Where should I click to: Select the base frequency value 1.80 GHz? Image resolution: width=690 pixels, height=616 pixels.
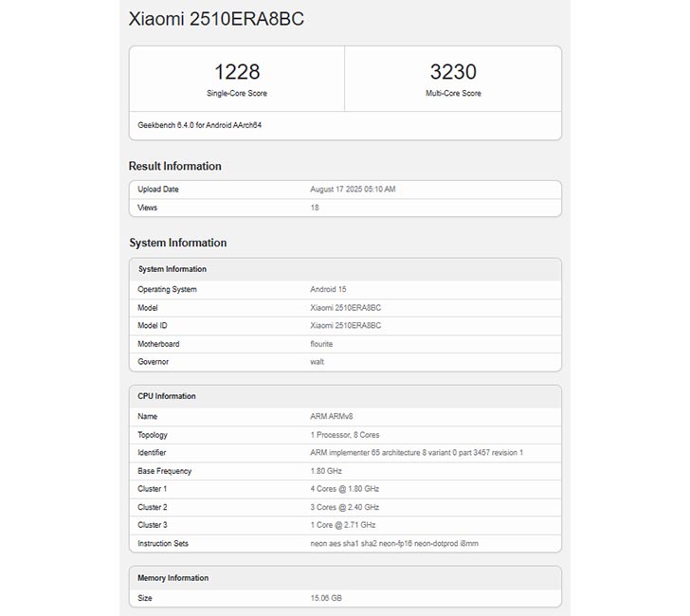click(326, 471)
